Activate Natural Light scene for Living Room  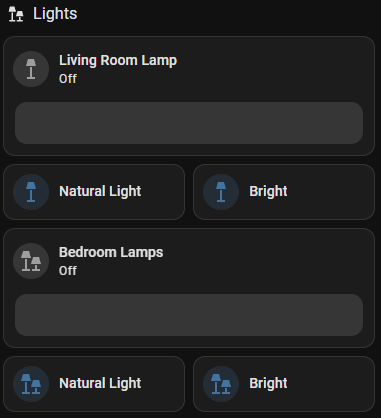[94, 192]
